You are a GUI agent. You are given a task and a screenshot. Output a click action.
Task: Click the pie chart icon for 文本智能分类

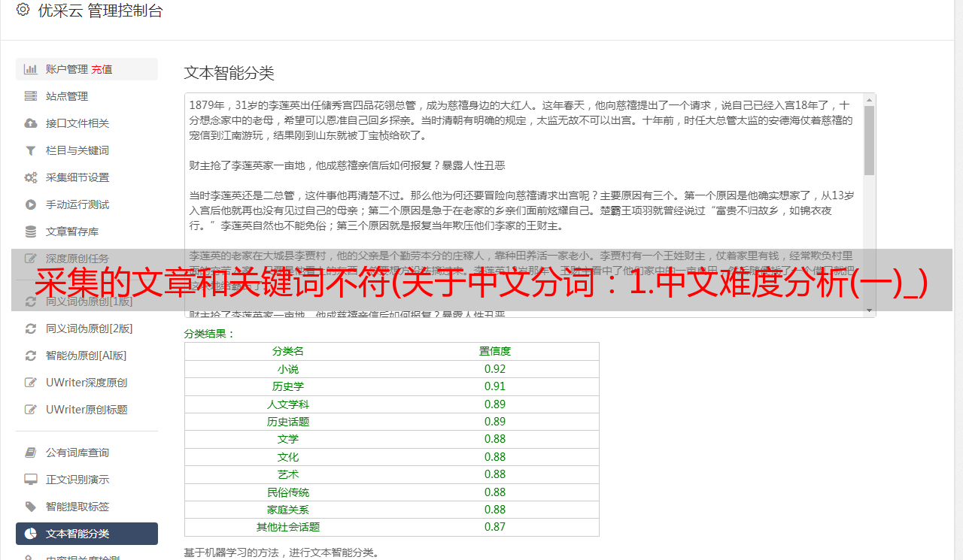[x=31, y=534]
